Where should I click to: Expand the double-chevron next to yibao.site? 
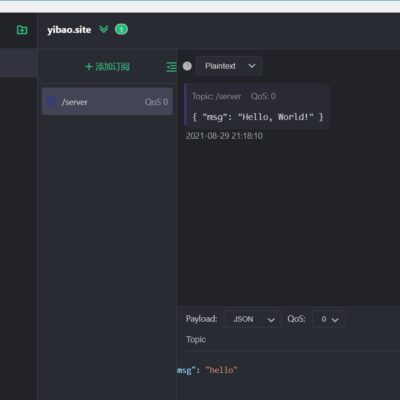click(104, 30)
